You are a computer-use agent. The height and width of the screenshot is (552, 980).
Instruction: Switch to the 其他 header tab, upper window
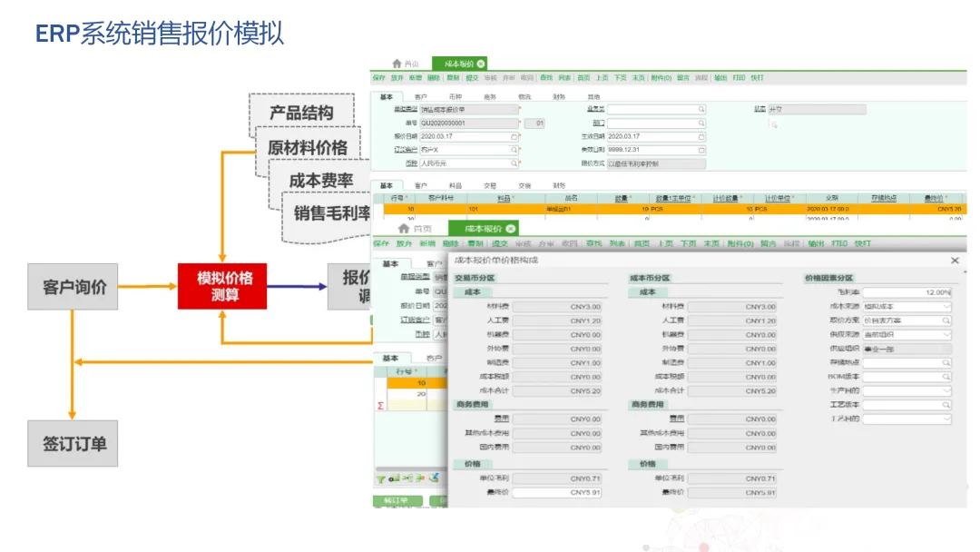[x=593, y=97]
